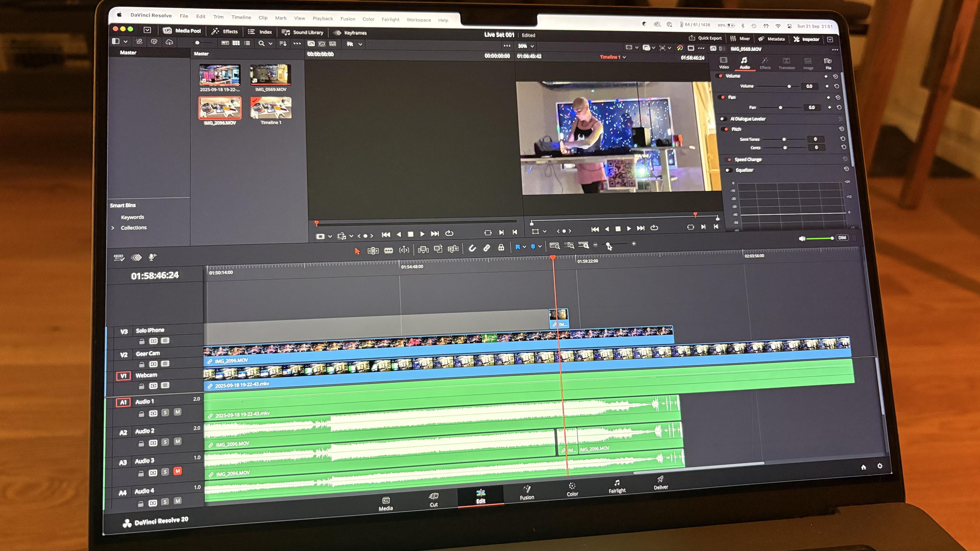Solo the Audio 1 track
Screen dimensions: 980x551
(165, 412)
